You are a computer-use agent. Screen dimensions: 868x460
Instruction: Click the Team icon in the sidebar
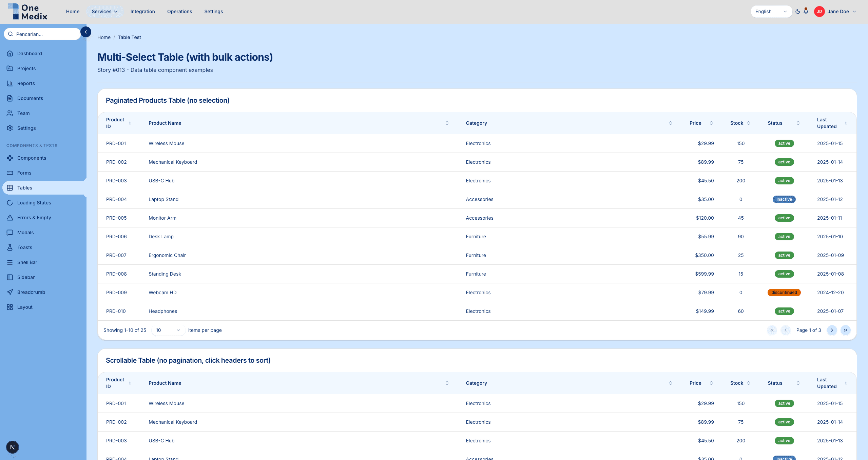[x=10, y=113]
